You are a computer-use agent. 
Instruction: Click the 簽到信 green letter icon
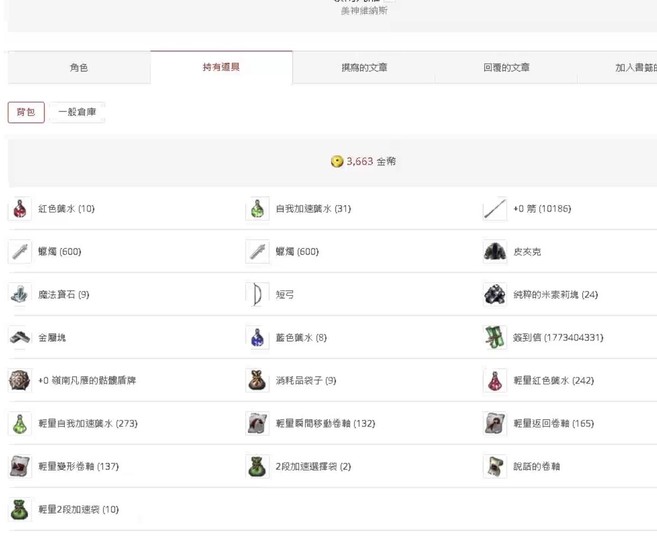(495, 338)
